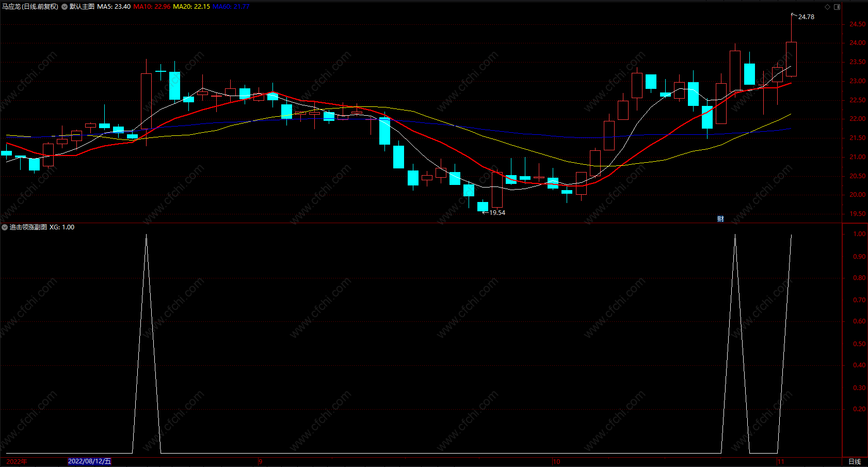
Task: Click the 马应龙(日线,前复权) chart title
Action: (30, 7)
